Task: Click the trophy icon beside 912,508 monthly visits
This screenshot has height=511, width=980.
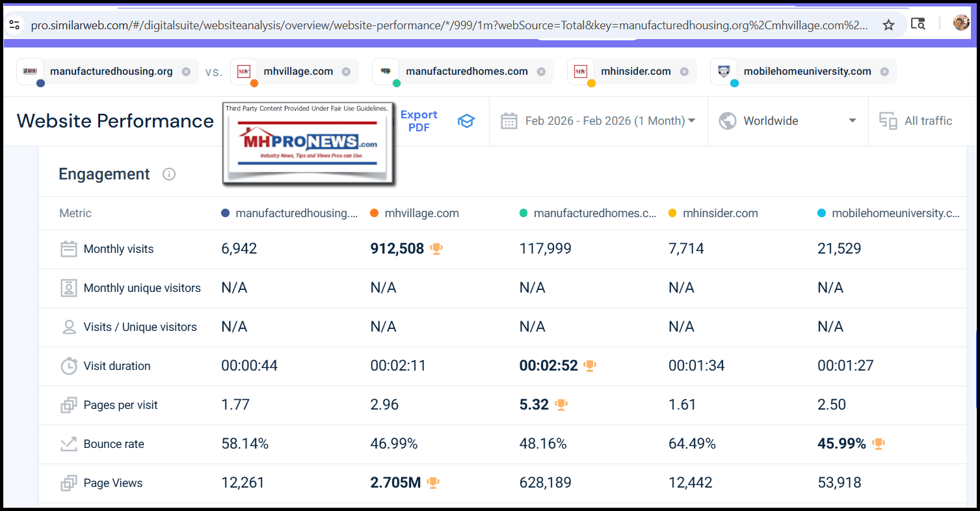Action: click(x=436, y=248)
